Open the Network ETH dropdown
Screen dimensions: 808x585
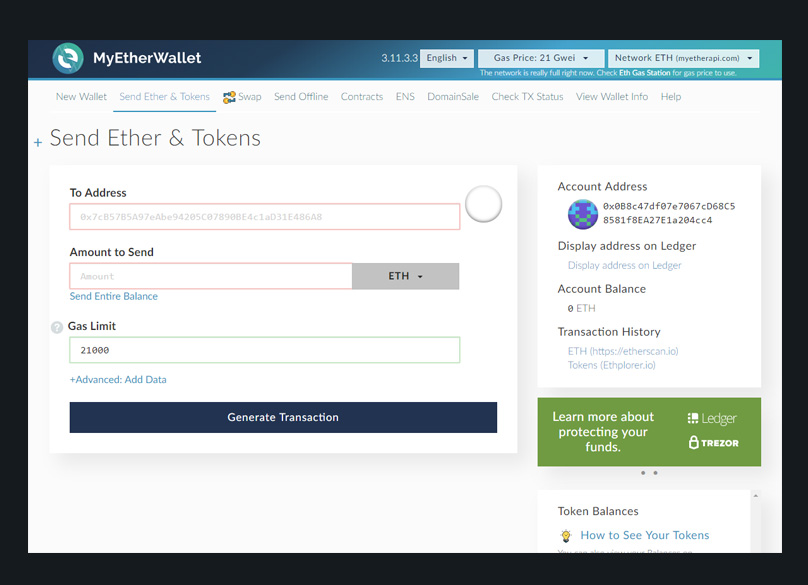tap(683, 58)
